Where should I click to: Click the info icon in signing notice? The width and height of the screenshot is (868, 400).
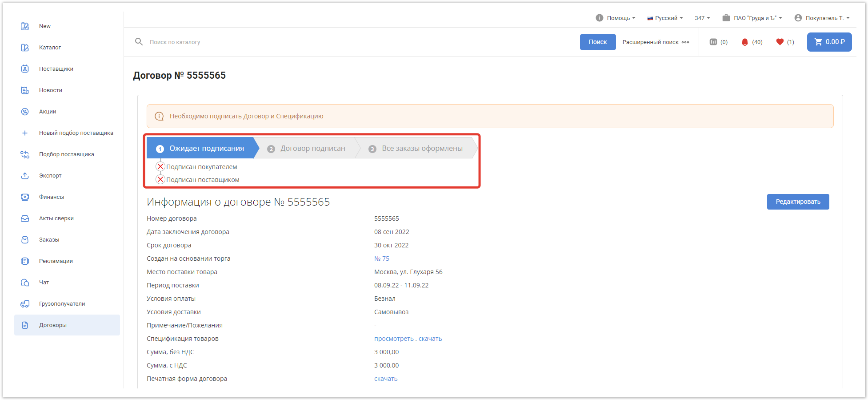pos(159,116)
